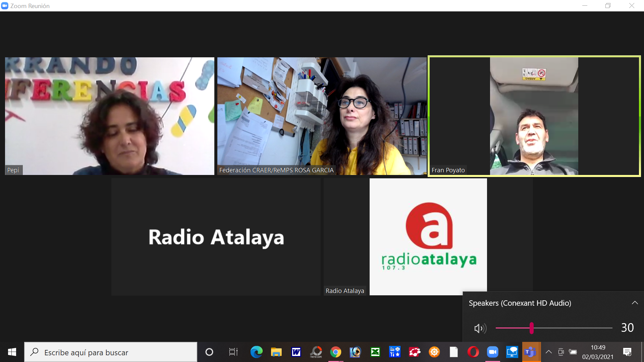Open PhotoScape from the taskbar
Image resolution: width=644 pixels, height=362 pixels.
(x=316, y=352)
